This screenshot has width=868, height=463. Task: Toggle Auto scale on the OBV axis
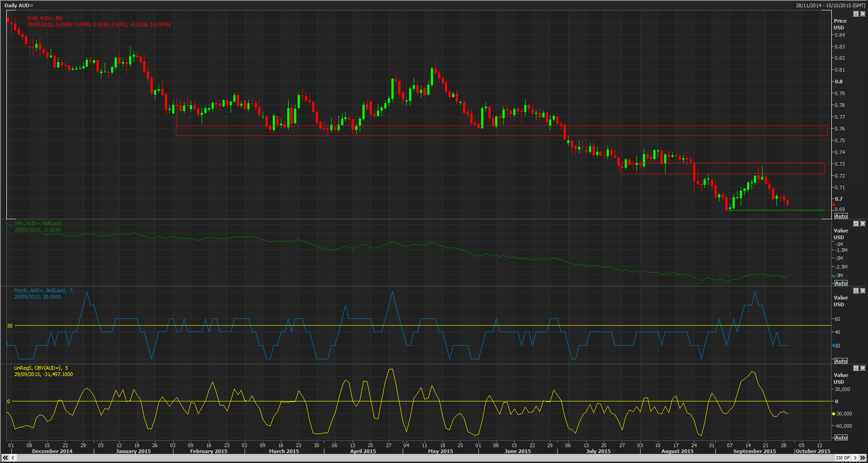[x=841, y=283]
